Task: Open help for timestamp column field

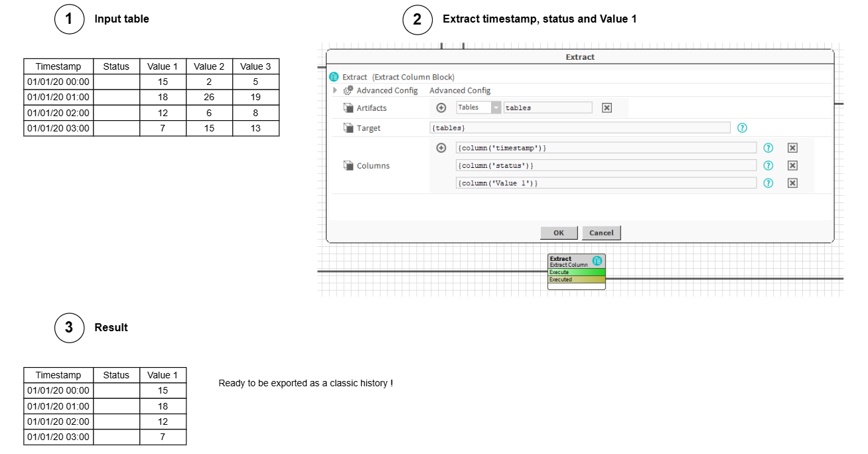Action: click(x=768, y=148)
